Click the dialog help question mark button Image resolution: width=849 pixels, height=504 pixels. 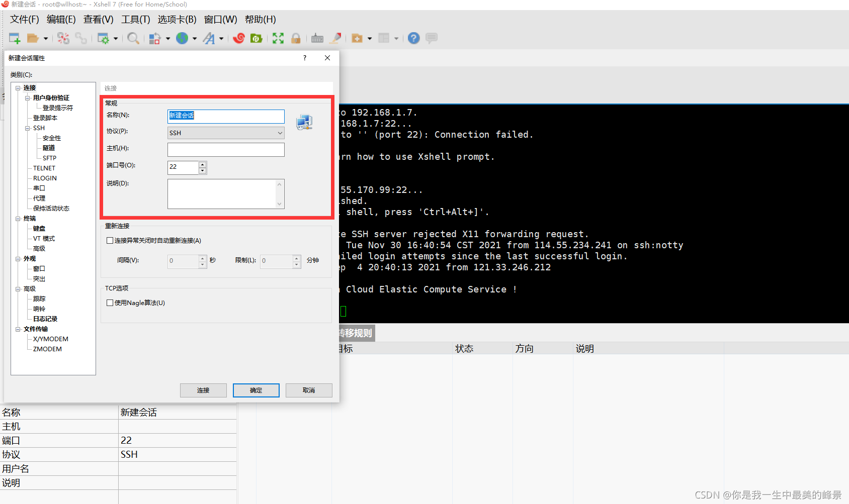(305, 58)
